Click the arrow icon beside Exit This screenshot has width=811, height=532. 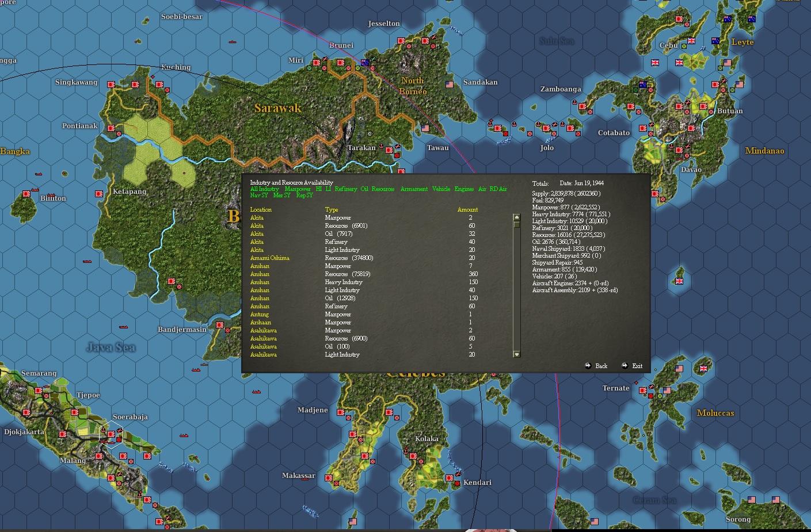coord(625,366)
